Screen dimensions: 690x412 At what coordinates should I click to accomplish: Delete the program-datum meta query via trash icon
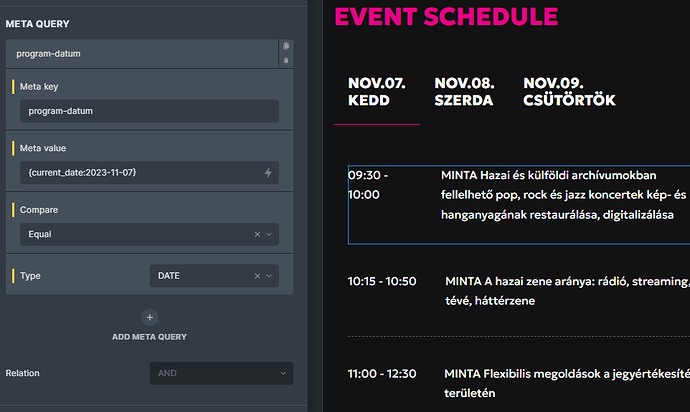(x=286, y=60)
